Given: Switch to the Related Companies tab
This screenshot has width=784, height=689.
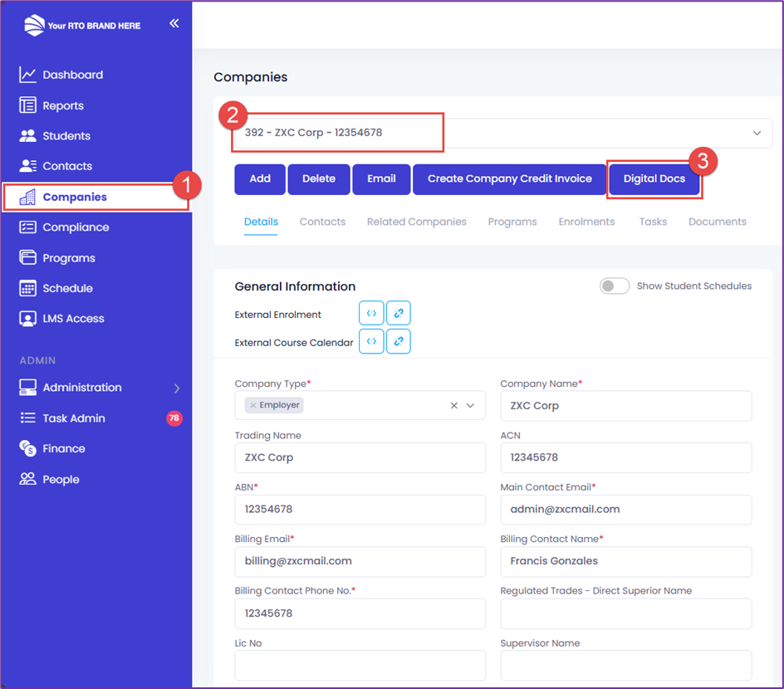Looking at the screenshot, I should [x=416, y=222].
